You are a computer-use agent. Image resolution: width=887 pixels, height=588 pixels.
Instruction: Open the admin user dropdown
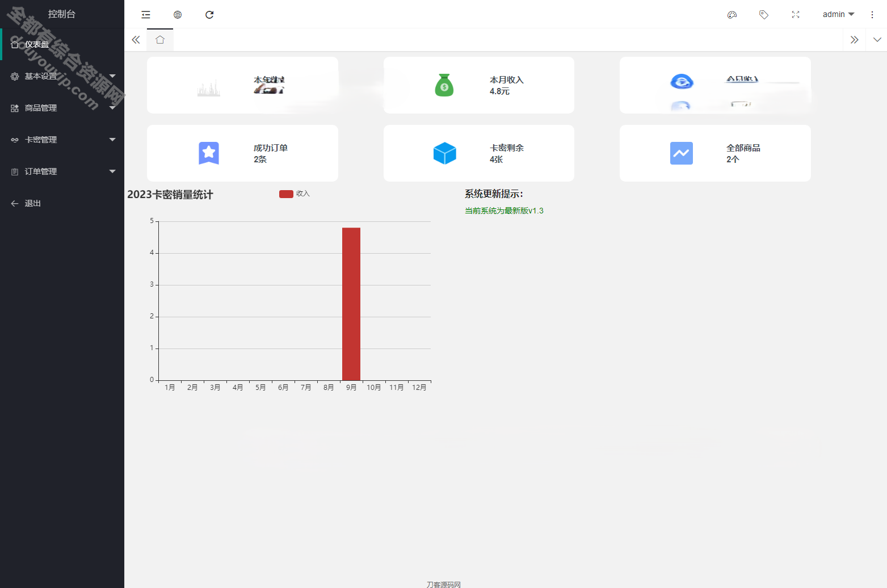click(838, 14)
